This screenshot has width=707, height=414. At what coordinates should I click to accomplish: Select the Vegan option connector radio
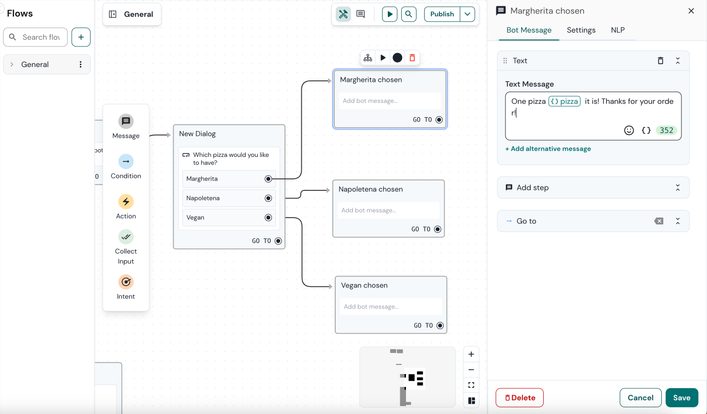pyautogui.click(x=268, y=217)
